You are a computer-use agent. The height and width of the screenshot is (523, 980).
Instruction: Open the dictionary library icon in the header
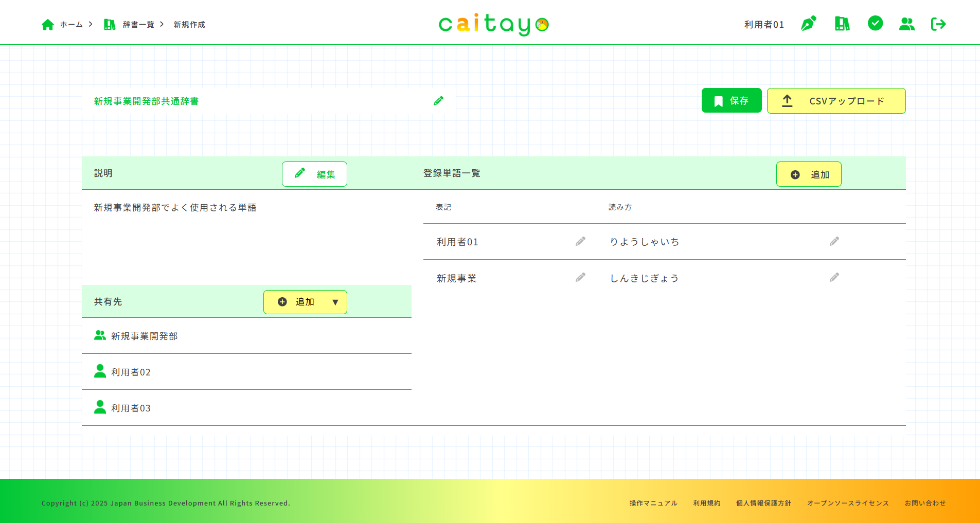[x=842, y=24]
